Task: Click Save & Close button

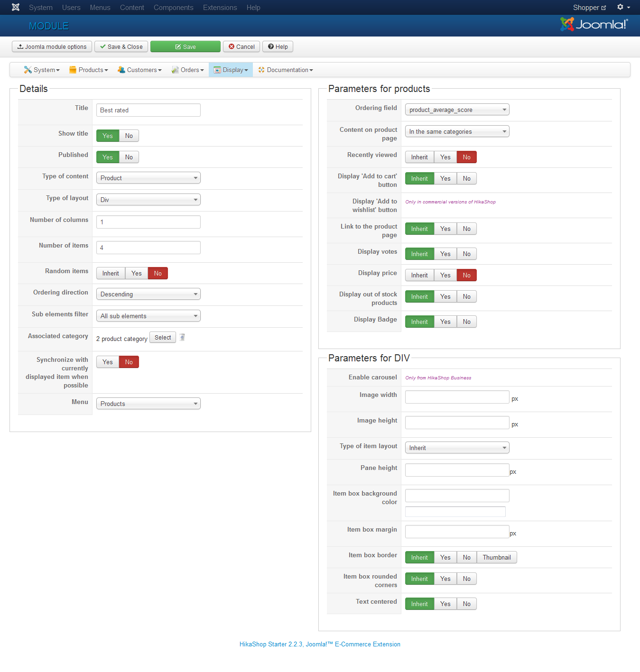Action: pos(121,46)
